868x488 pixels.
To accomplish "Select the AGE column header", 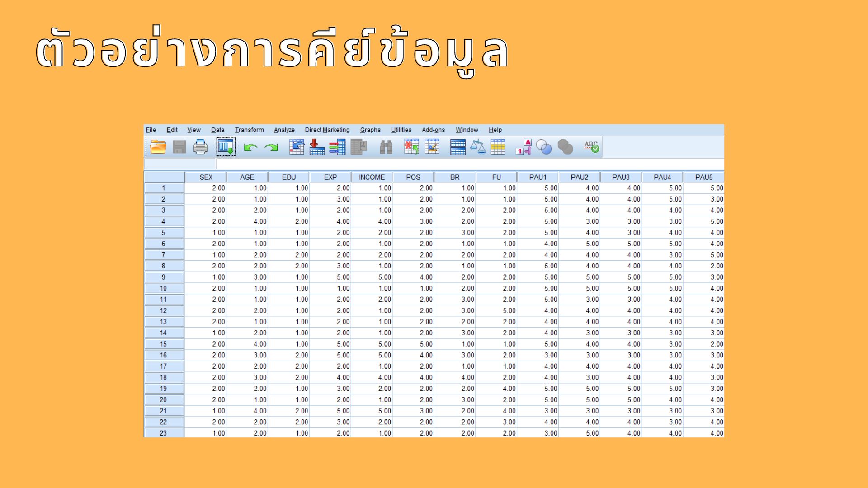I will 247,177.
